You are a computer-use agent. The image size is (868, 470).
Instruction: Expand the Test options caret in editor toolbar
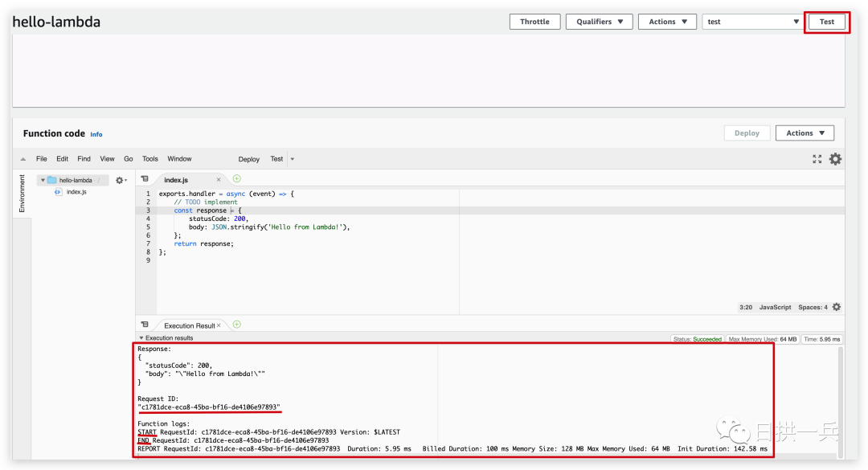coord(293,159)
